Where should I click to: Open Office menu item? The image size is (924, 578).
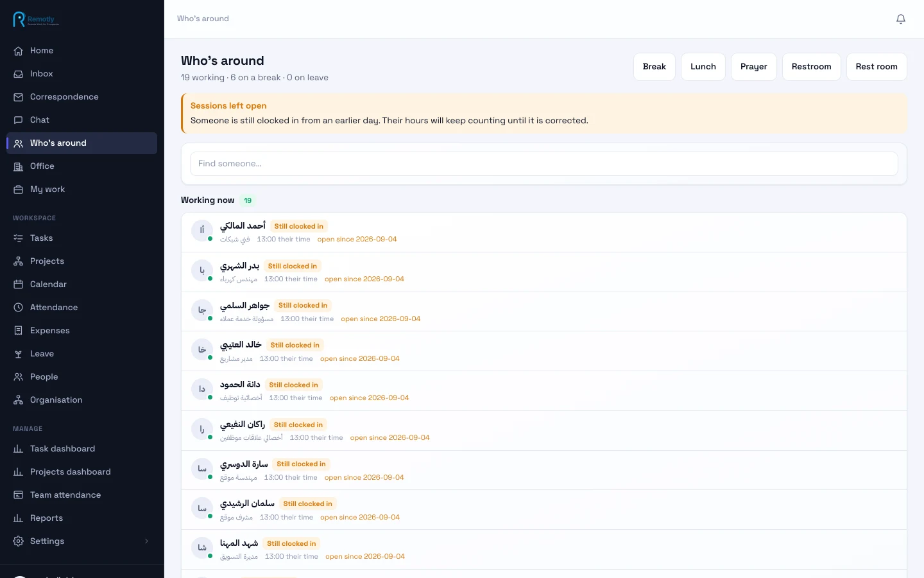(x=81, y=166)
